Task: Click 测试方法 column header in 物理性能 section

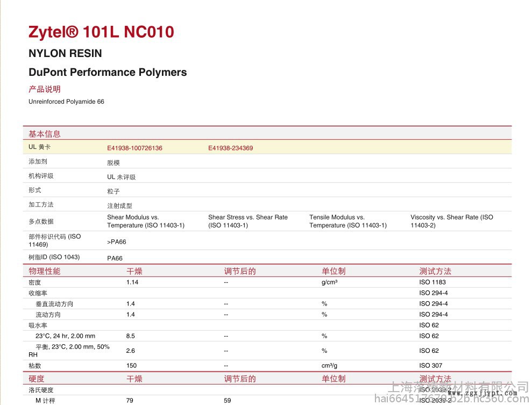Action: (x=435, y=271)
